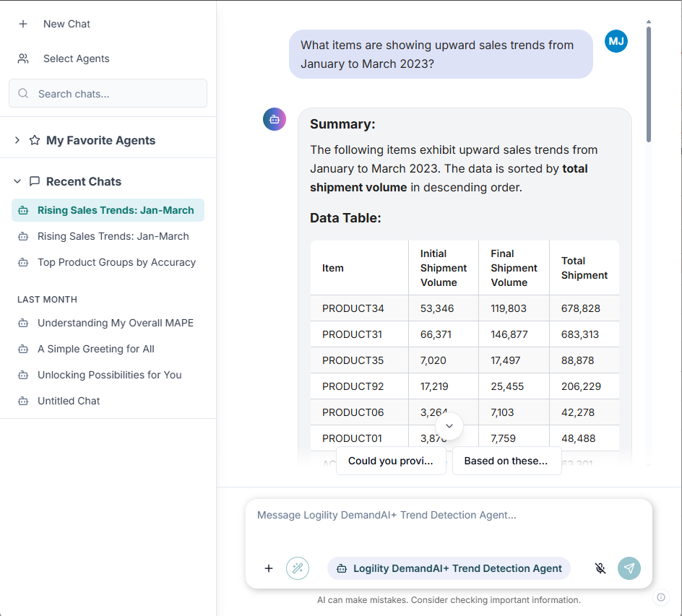Click the Data Table: heading
This screenshot has height=616, width=682.
pyautogui.click(x=345, y=218)
